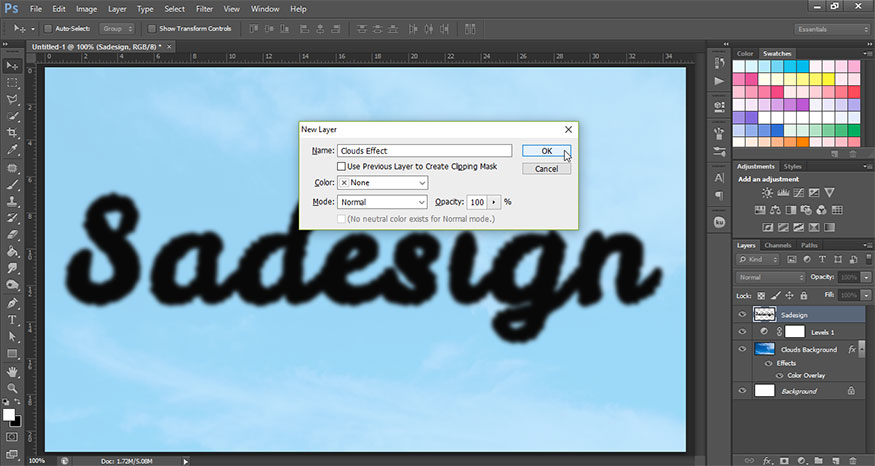The width and height of the screenshot is (875, 466).
Task: Select the Type tool
Action: [13, 319]
